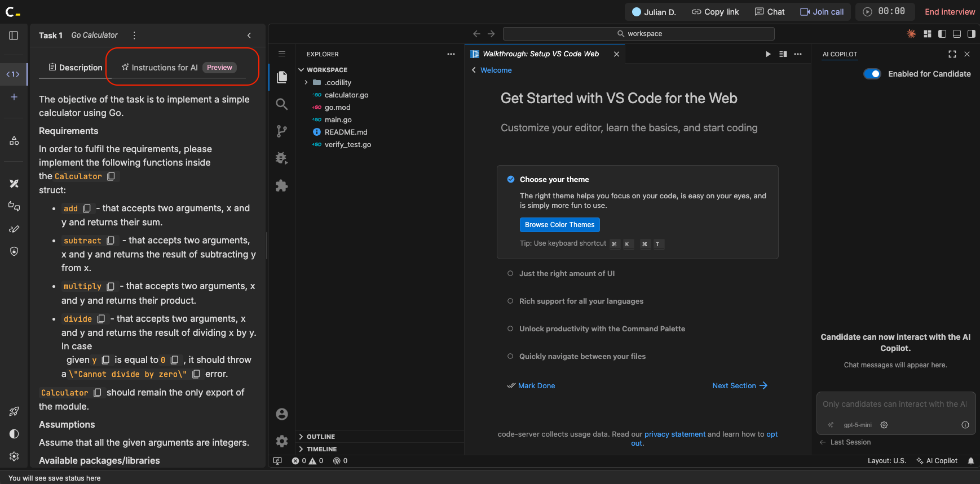Open the Accounts menu in the activity bar

[282, 414]
